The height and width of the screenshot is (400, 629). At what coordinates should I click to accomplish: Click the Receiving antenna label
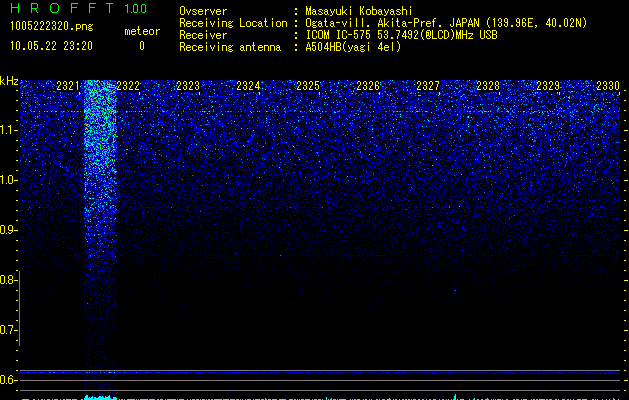pyautogui.click(x=230, y=47)
